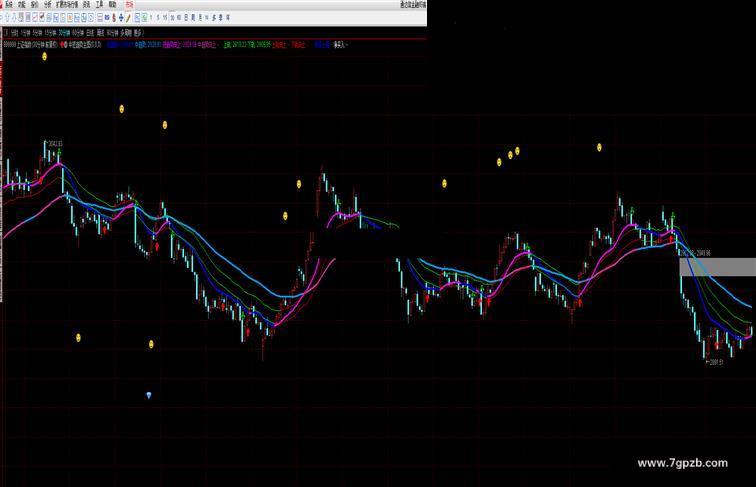
Task: Open the 工具 menu
Action: click(99, 5)
